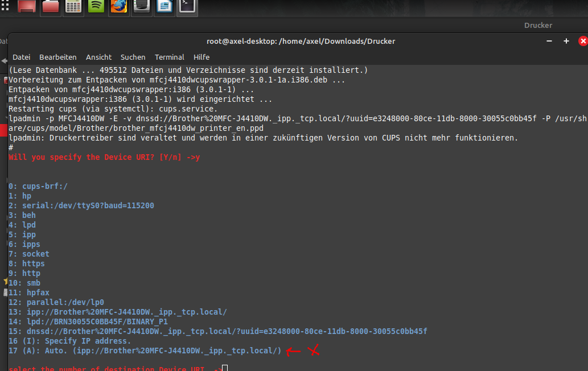The width and height of the screenshot is (588, 371).
Task: Click the line '17 (A): Auto.'
Action: click(x=145, y=351)
